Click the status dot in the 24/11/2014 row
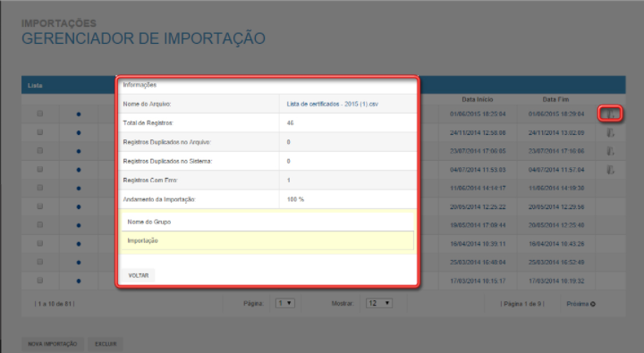This screenshot has height=353, width=644. pyautogui.click(x=79, y=132)
